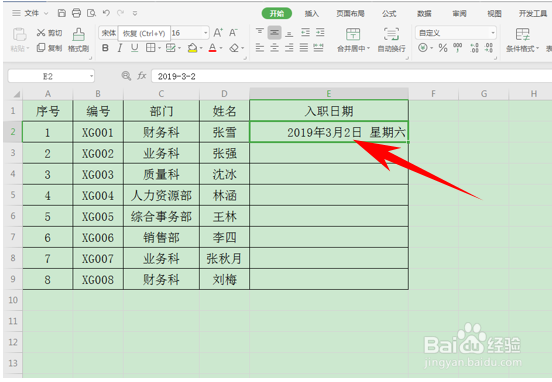Open Conditional Formatting (条件格式) menu
Image resolution: width=552 pixels, height=382 pixels.
click(522, 40)
